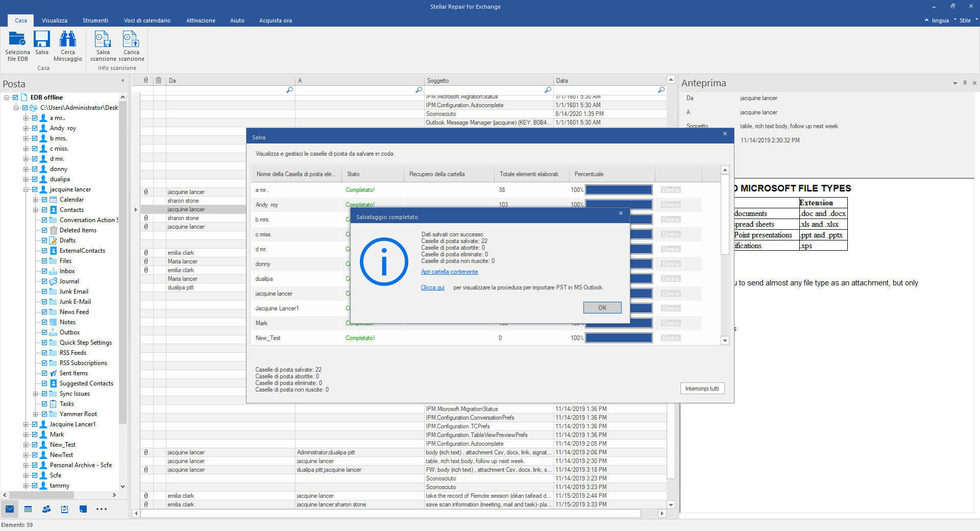This screenshot has width=980, height=531.
Task: Click progress bar of Andy roy row
Action: (619, 204)
